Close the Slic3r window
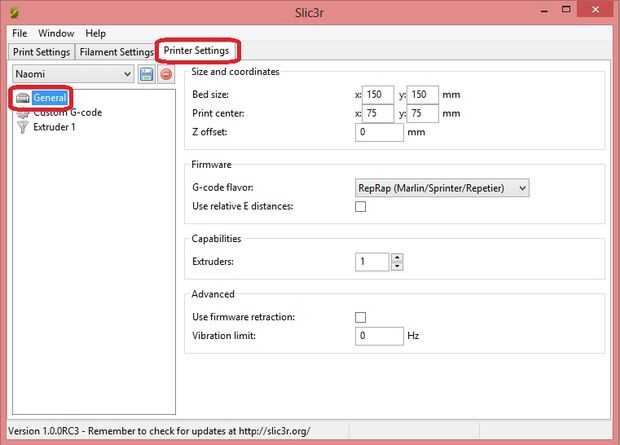 [x=595, y=9]
